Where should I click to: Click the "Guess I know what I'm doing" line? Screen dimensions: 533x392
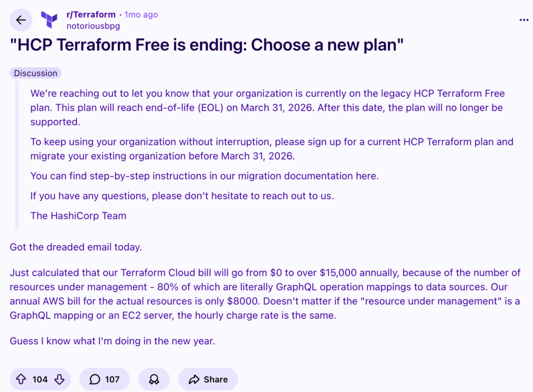click(112, 341)
